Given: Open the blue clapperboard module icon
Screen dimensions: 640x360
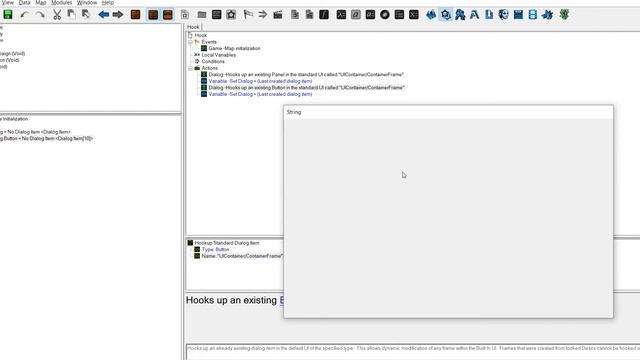Looking at the screenshot, I should [518, 15].
